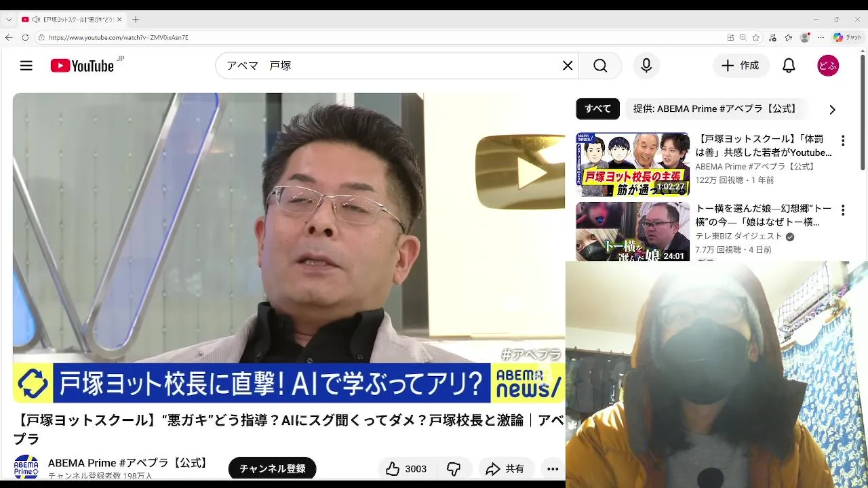Click the チャンネル登録 subscribe button
The width and height of the screenshot is (868, 488).
tap(272, 468)
